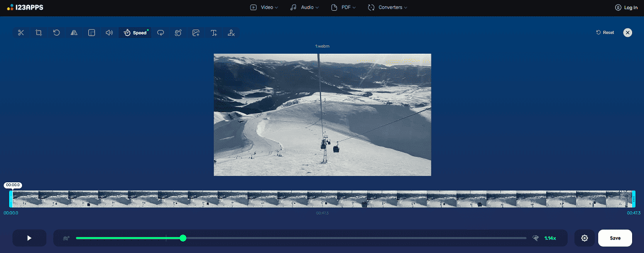Click the Reset button
The height and width of the screenshot is (253, 644).
(x=605, y=32)
